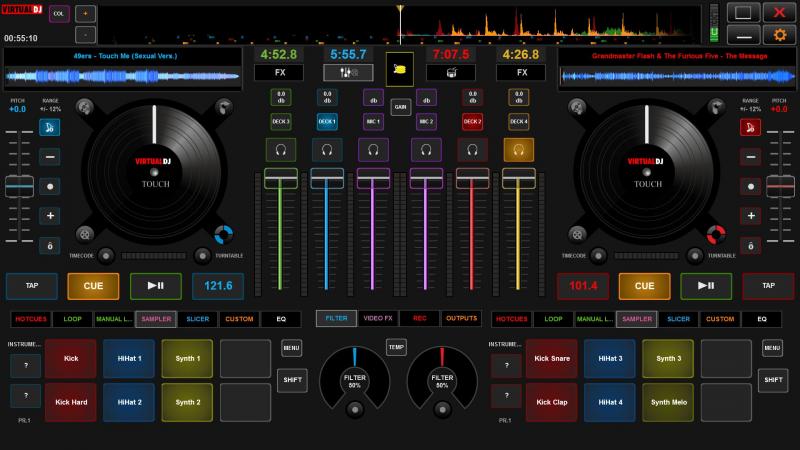Click the left deck plus pitch button
The height and width of the screenshot is (450, 800).
[50, 216]
